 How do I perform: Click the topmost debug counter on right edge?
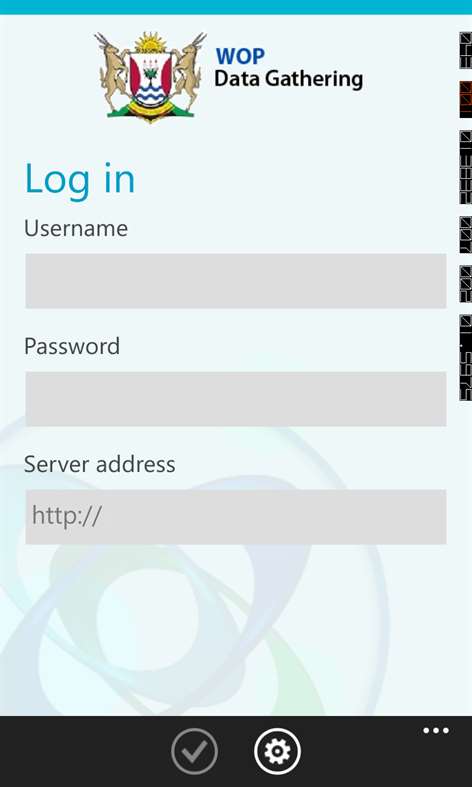[x=465, y=50]
